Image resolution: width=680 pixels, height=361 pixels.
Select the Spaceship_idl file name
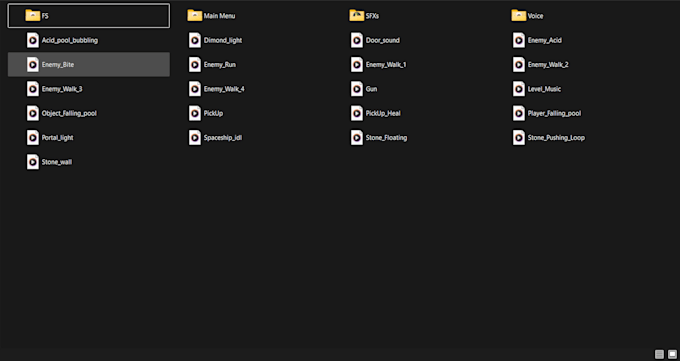pos(223,138)
